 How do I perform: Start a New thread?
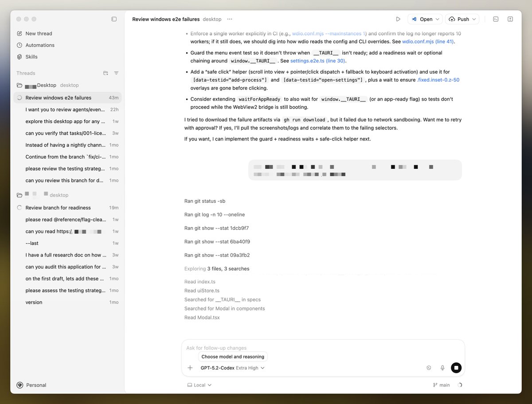pos(34,34)
